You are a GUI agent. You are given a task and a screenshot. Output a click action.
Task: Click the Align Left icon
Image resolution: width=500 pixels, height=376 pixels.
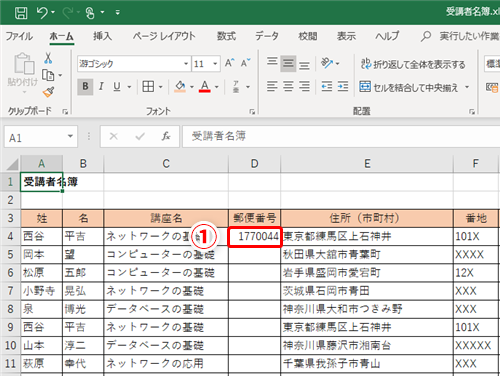272,87
